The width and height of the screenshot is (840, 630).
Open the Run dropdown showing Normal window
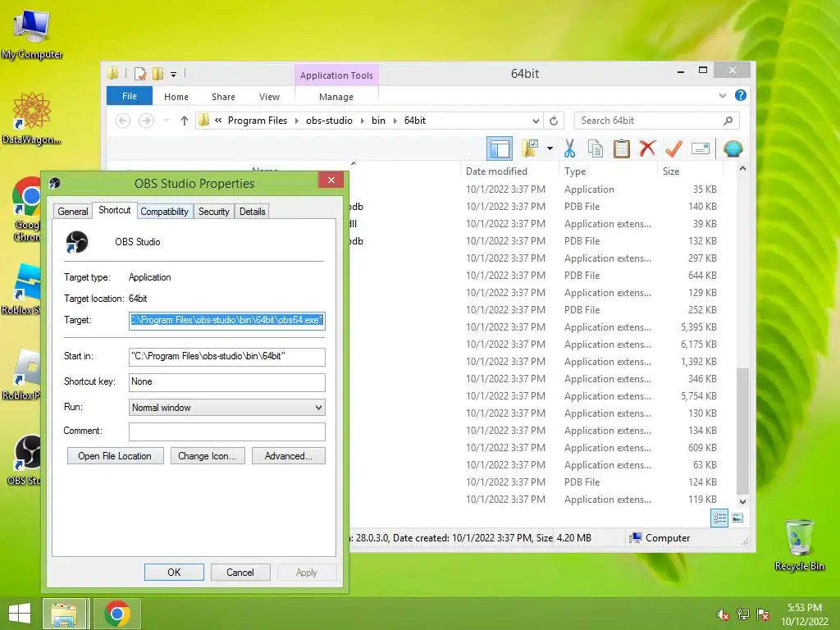[226, 408]
